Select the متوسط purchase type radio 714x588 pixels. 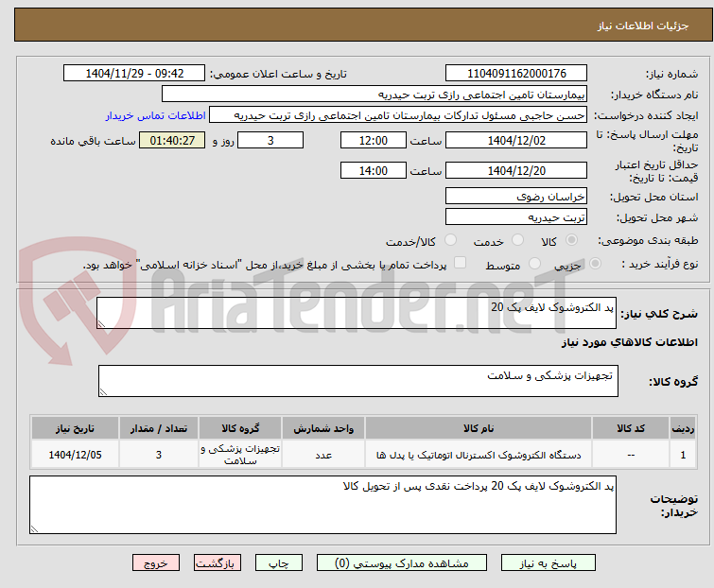coord(534,264)
